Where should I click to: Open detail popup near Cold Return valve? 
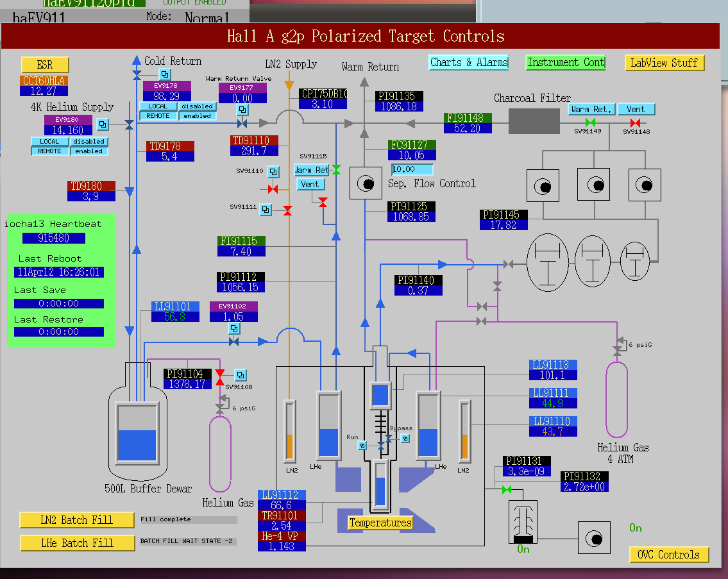tap(165, 74)
